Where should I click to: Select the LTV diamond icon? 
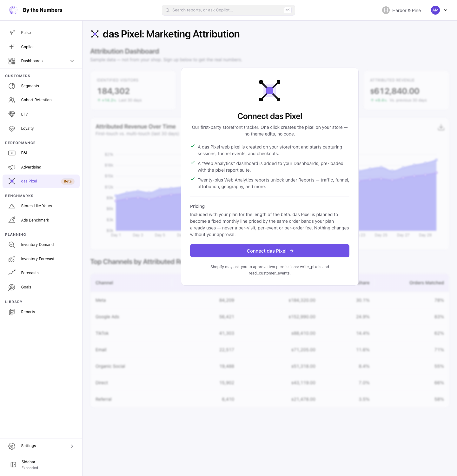point(12,114)
